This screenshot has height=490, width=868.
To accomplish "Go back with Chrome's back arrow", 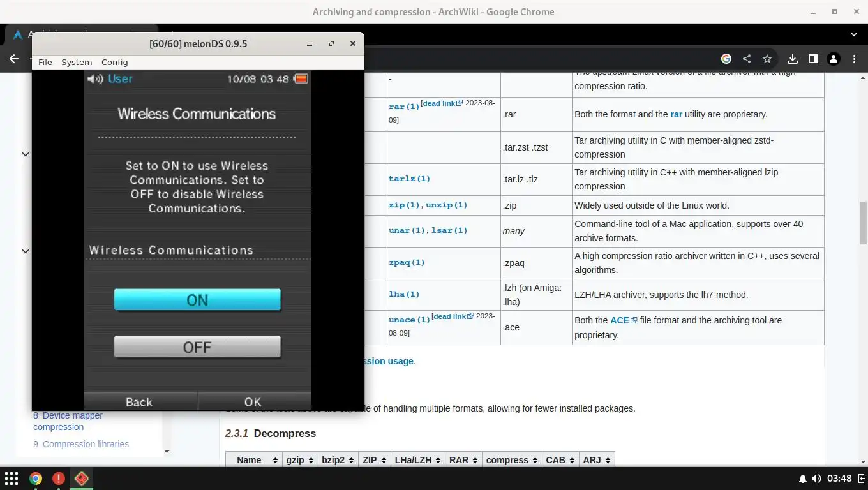I will (14, 59).
